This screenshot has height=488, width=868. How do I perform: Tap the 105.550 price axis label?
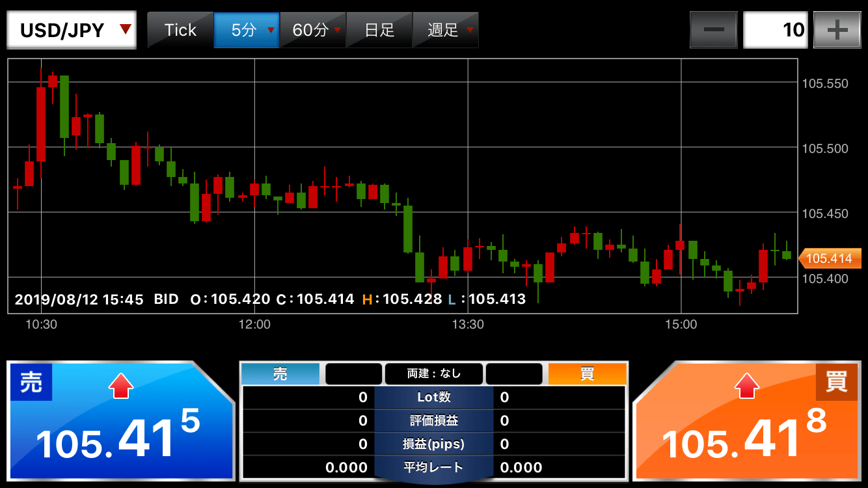pyautogui.click(x=825, y=83)
